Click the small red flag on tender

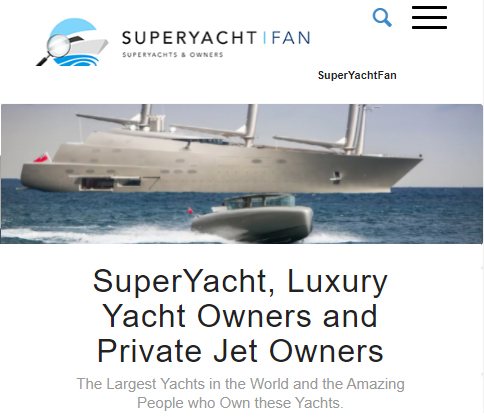point(191,211)
